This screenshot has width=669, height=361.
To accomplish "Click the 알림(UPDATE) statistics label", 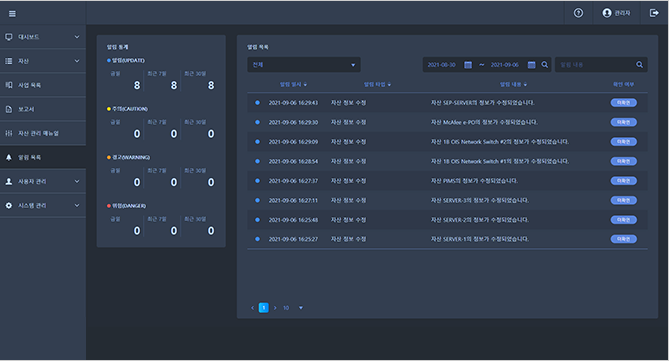I will pyautogui.click(x=128, y=61).
